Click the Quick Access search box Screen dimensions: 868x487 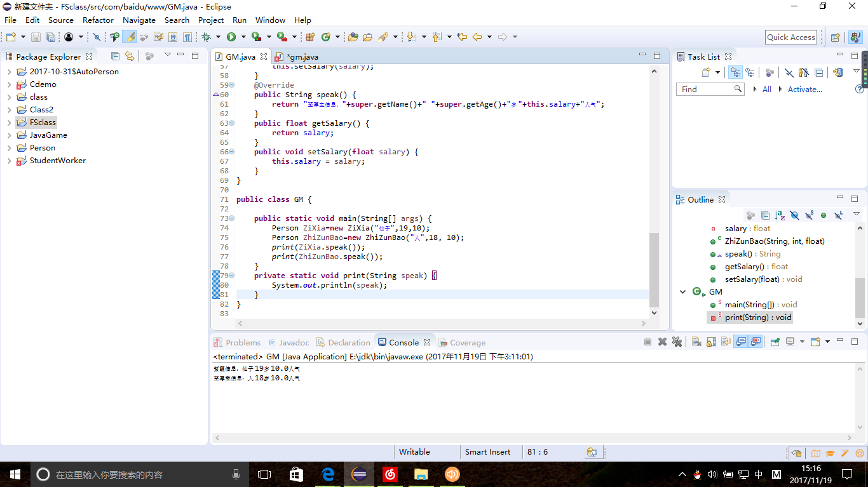(791, 37)
